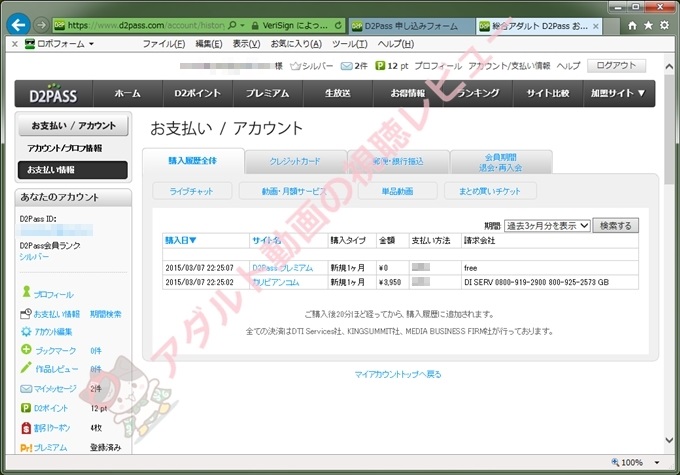Screen dimensions: 680x475
Task: Click the ブックマーク green plus icon
Action: (26, 349)
